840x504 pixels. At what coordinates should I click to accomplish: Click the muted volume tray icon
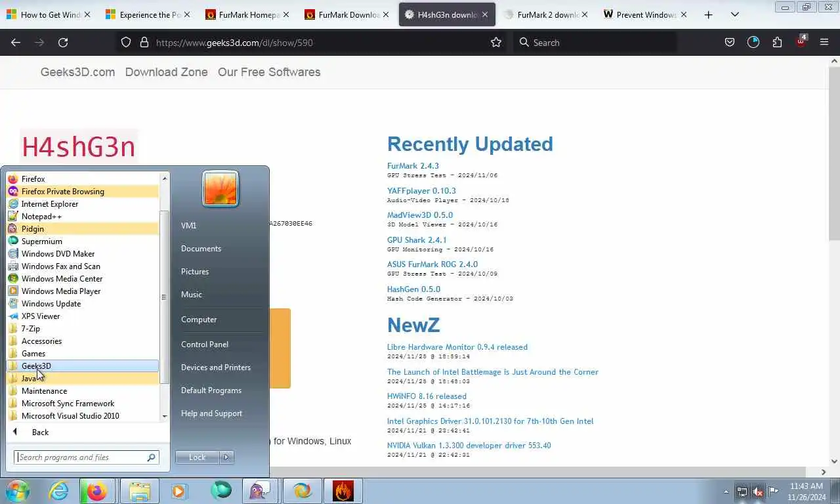[758, 491]
